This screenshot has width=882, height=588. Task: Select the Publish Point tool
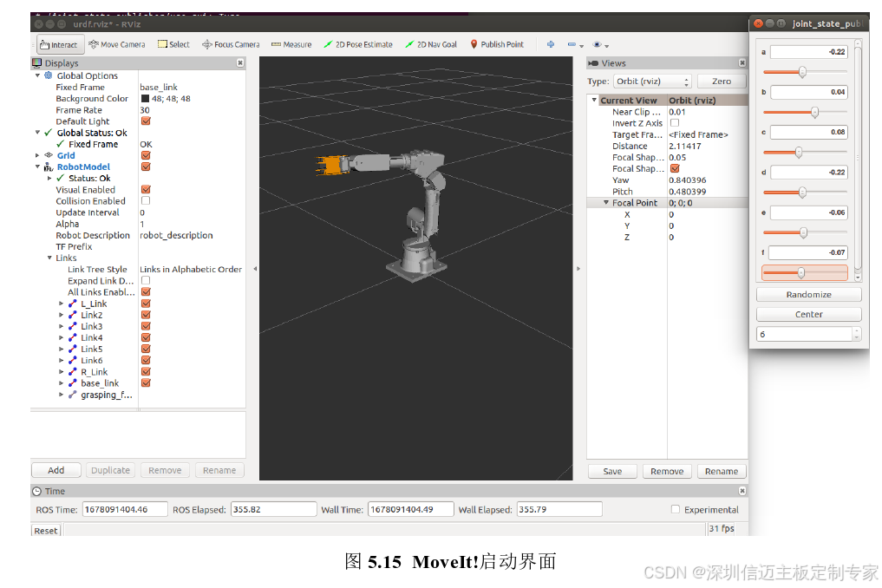point(497,44)
